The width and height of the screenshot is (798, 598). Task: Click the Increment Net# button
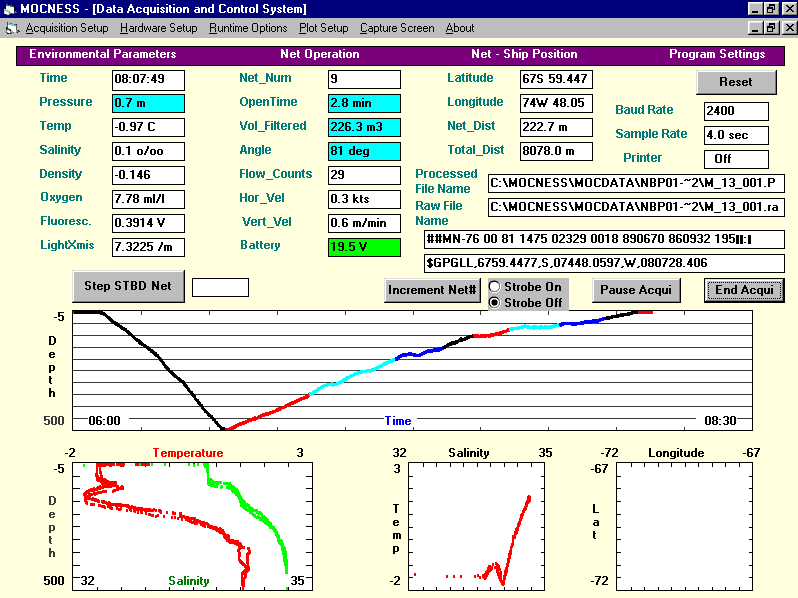coord(432,290)
